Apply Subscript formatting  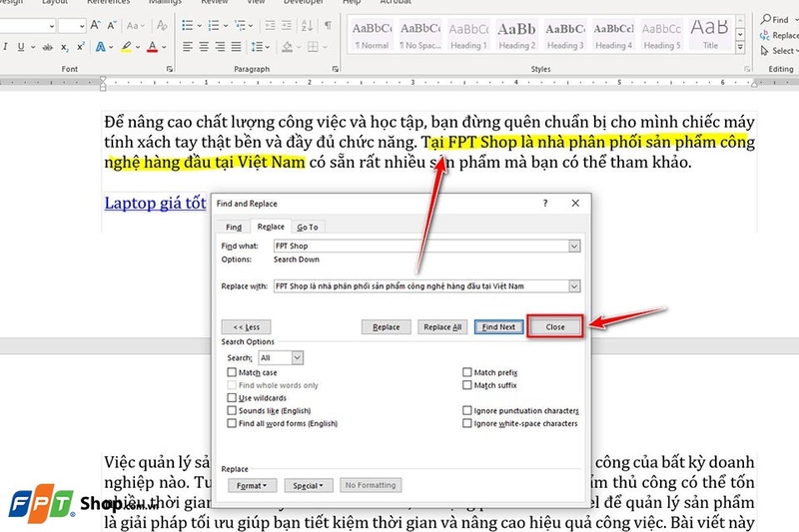pyautogui.click(x=65, y=47)
